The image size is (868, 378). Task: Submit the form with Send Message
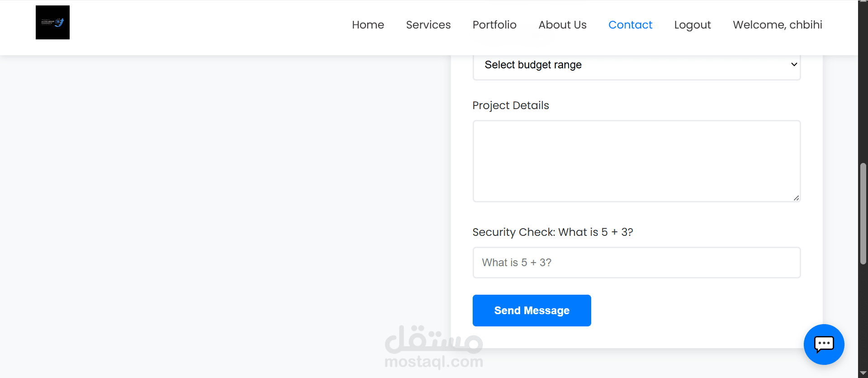coord(531,311)
